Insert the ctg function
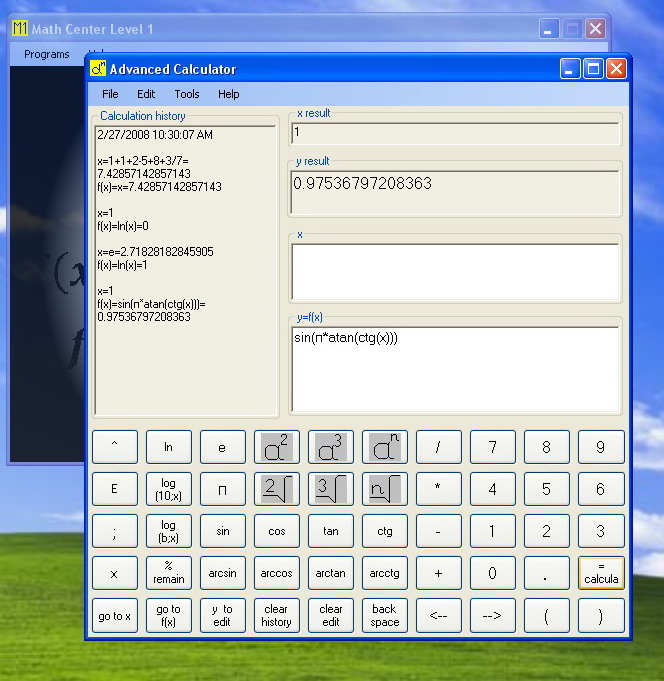Viewport: 664px width, 681px height. pos(384,531)
